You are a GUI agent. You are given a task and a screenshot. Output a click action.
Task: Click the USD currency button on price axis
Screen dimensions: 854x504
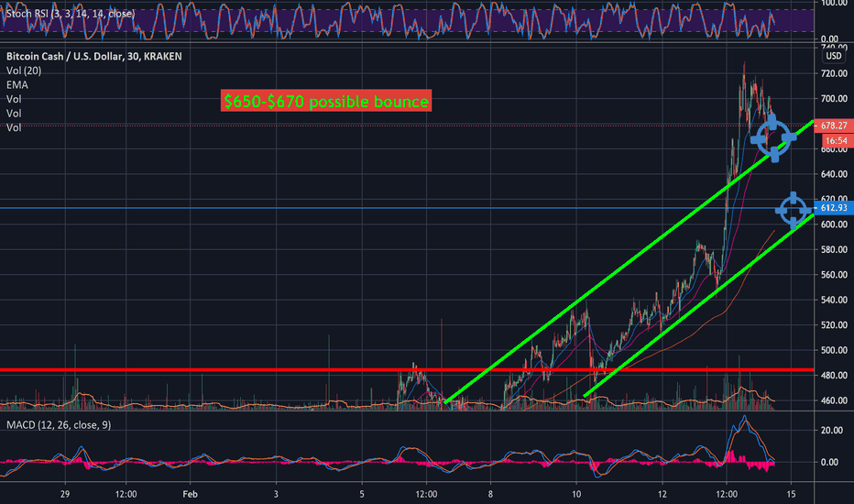coord(833,56)
